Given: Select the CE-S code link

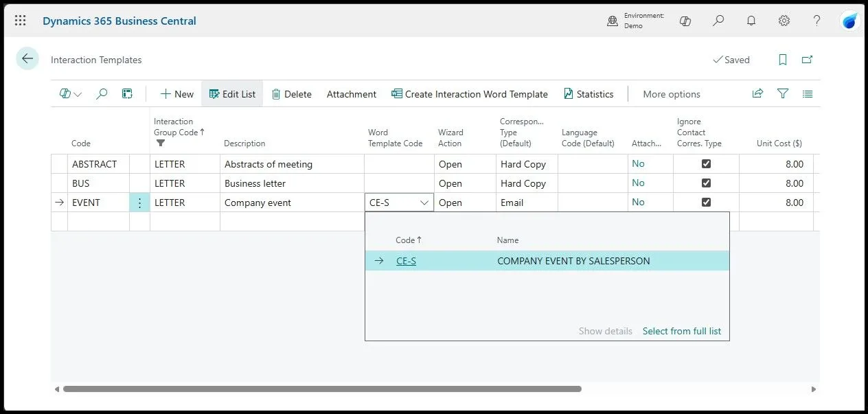Looking at the screenshot, I should pos(406,261).
